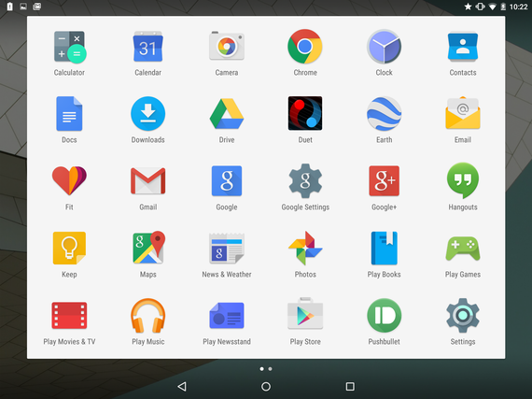Tap the clock time 10:22
This screenshot has width=532, height=399.
[518, 7]
